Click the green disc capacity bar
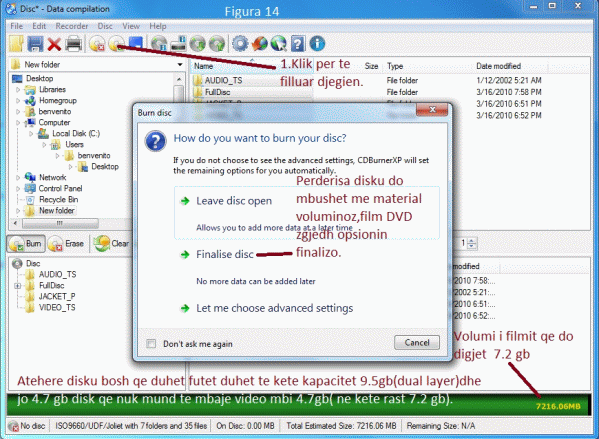 [x=299, y=404]
